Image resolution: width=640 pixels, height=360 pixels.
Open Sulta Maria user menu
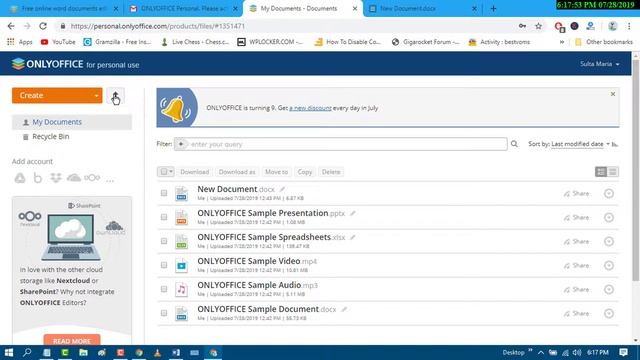pos(600,64)
